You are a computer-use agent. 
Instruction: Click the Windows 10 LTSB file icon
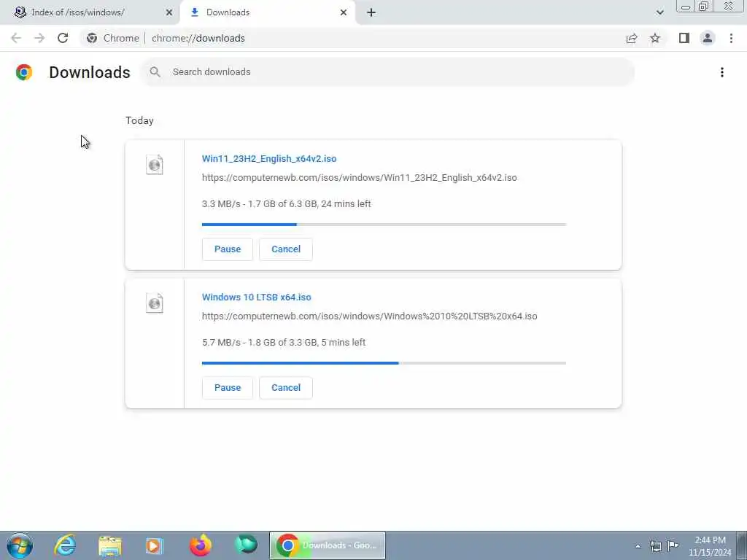coord(155,303)
